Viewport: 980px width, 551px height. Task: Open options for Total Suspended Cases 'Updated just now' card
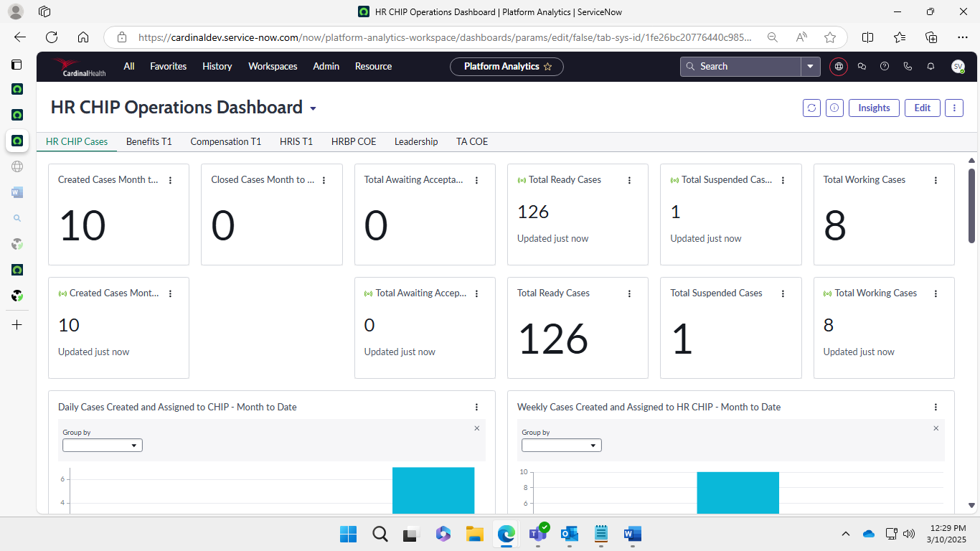click(x=783, y=180)
